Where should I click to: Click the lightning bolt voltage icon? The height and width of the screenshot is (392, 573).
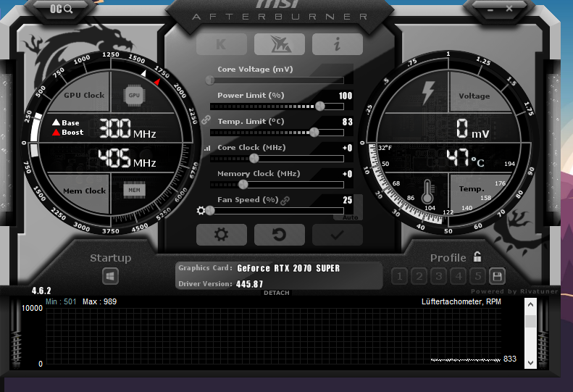[x=428, y=93]
